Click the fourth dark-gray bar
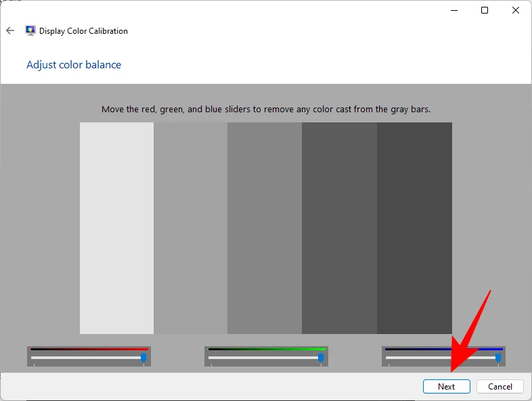532x401 pixels. point(339,228)
